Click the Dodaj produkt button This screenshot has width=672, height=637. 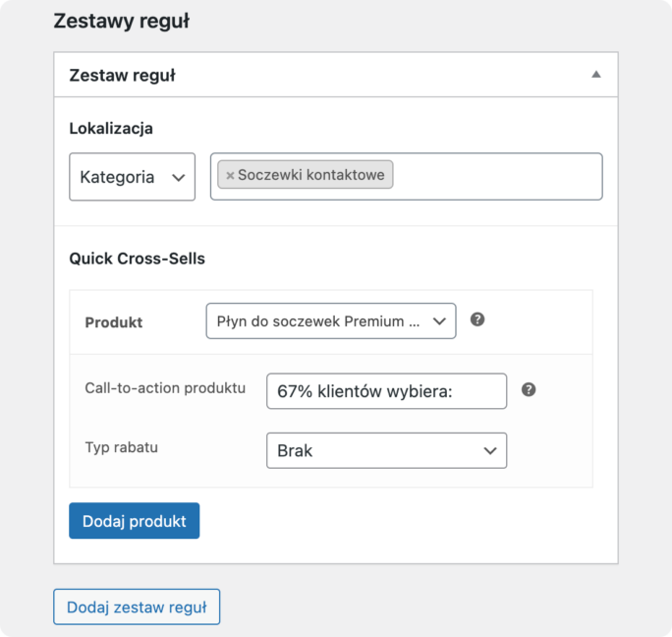(x=135, y=521)
